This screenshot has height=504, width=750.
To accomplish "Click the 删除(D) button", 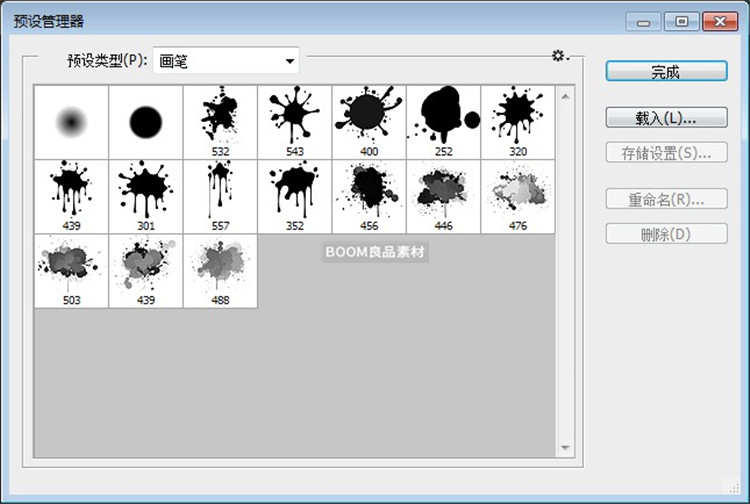I will (x=666, y=234).
